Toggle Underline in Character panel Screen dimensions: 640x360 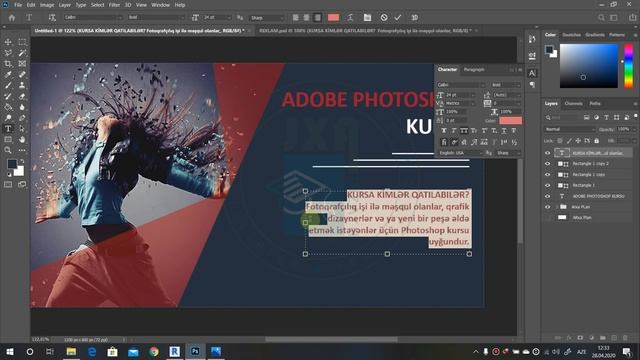point(504,131)
